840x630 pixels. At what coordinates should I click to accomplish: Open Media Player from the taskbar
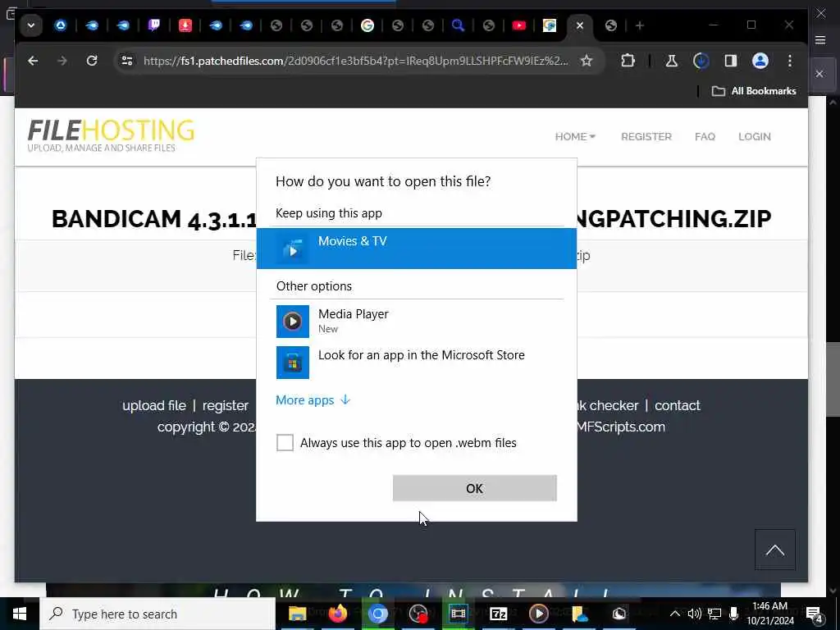pyautogui.click(x=539, y=614)
